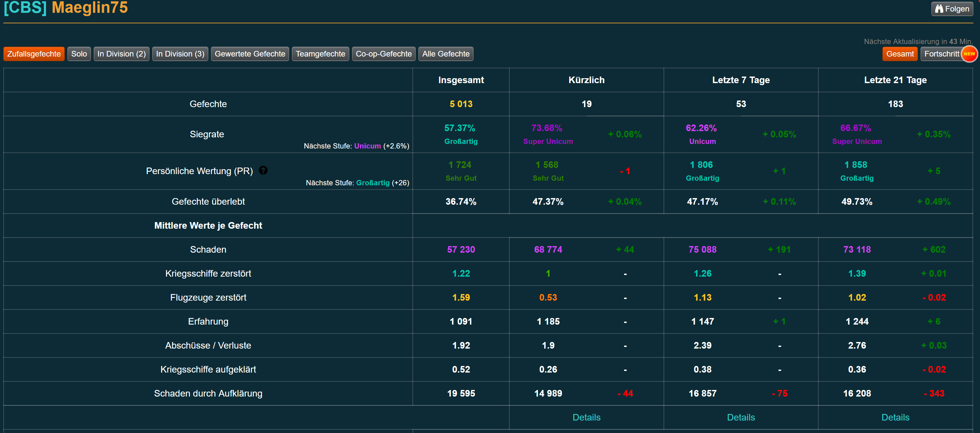Select the Zufallsgefechte tab
This screenshot has width=980, height=433.
(x=34, y=54)
